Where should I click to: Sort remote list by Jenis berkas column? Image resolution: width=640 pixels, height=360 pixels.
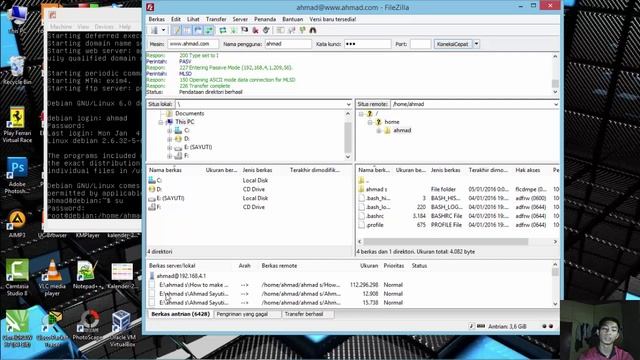point(446,170)
